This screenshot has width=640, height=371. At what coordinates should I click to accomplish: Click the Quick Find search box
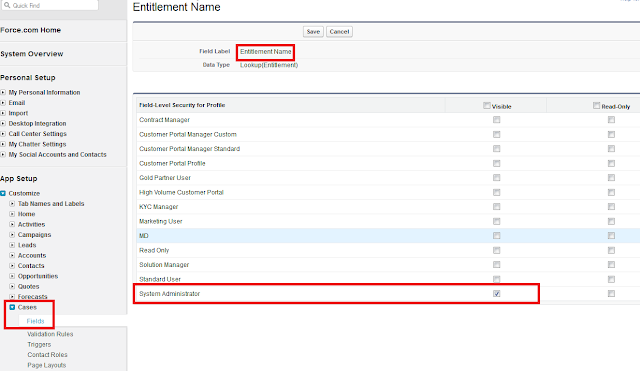click(x=50, y=5)
